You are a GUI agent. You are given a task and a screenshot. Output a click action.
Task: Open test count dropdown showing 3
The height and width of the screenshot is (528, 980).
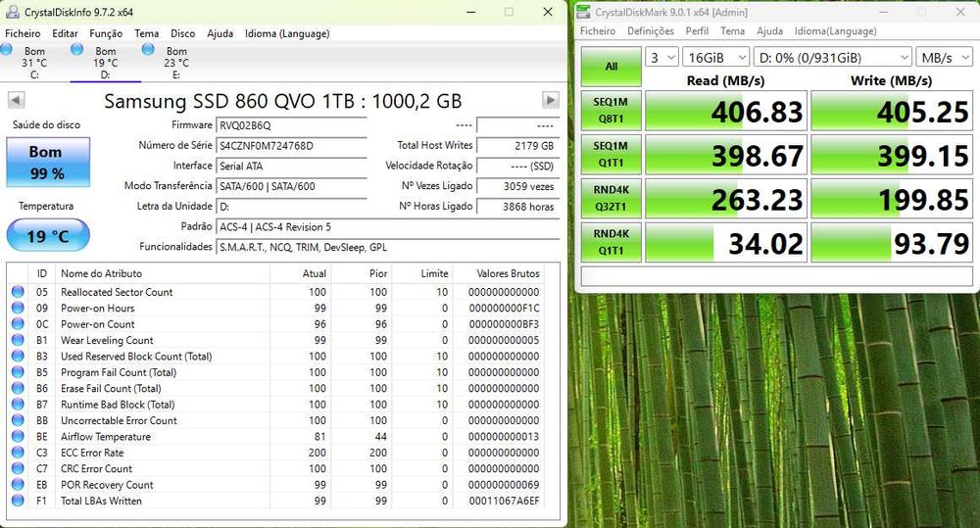click(661, 58)
